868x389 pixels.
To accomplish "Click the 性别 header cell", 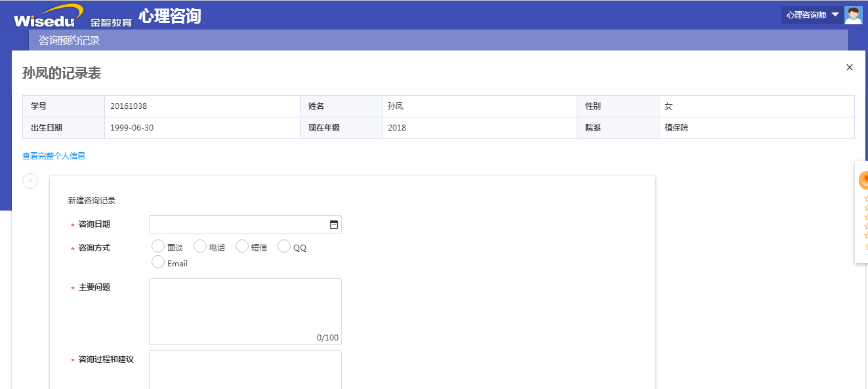I will tap(618, 106).
